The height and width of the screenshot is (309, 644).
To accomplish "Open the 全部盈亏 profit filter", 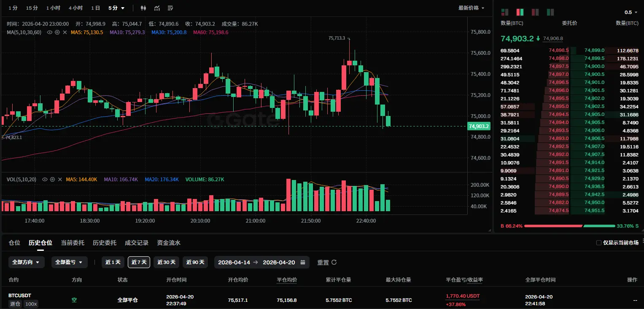I will click(70, 262).
